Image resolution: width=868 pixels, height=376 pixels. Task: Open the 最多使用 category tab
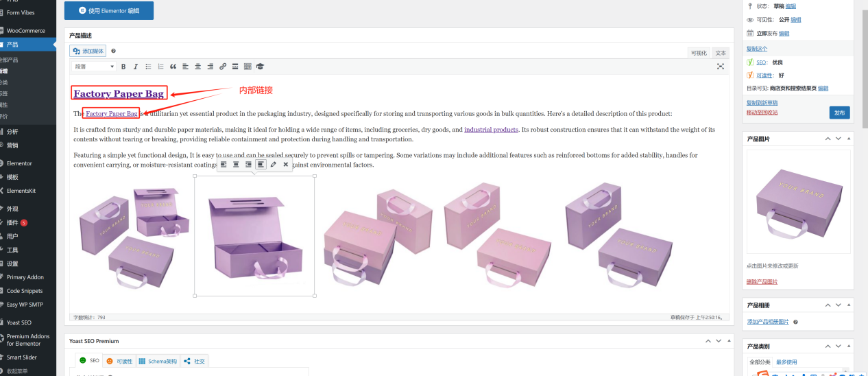point(786,362)
